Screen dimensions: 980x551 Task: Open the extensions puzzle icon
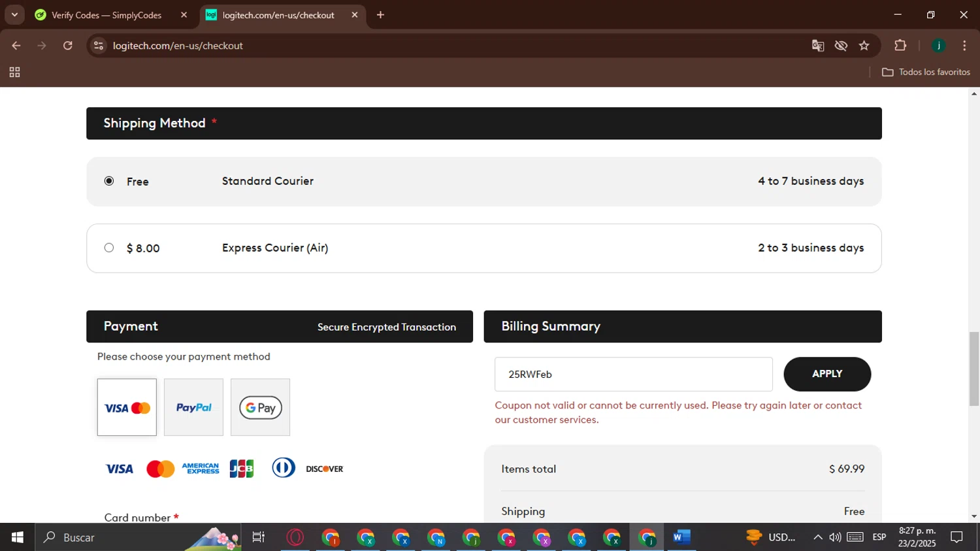900,46
